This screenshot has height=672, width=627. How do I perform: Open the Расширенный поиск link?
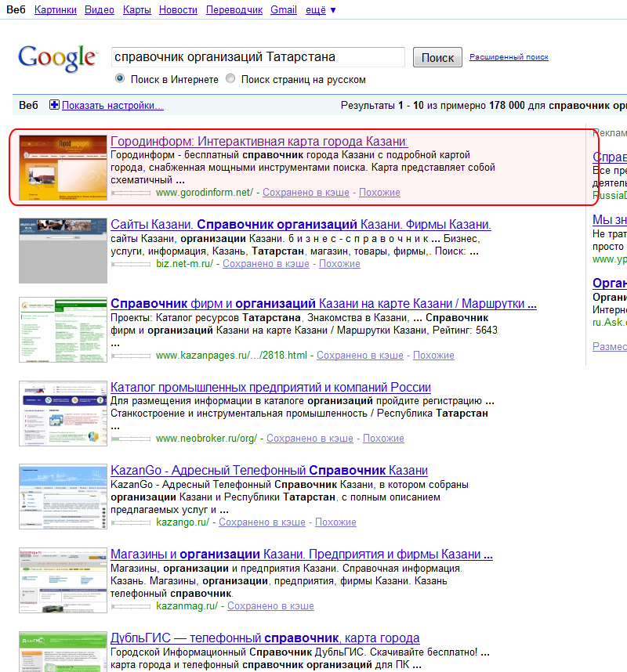coord(509,57)
